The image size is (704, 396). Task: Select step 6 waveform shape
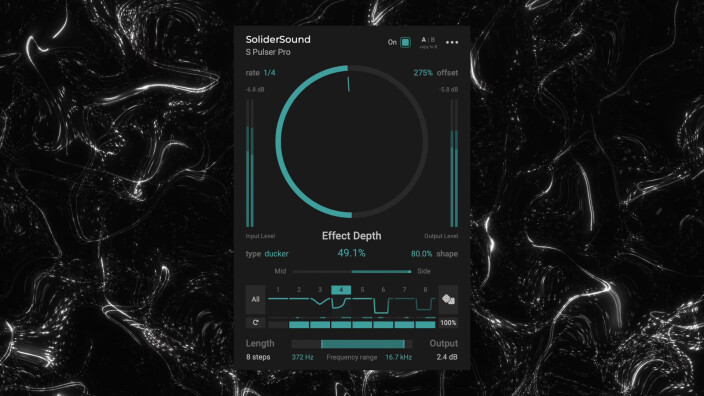click(383, 305)
